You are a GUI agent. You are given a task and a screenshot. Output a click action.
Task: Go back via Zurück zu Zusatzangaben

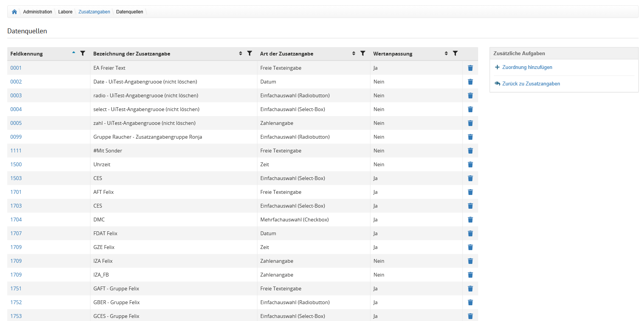pos(531,84)
